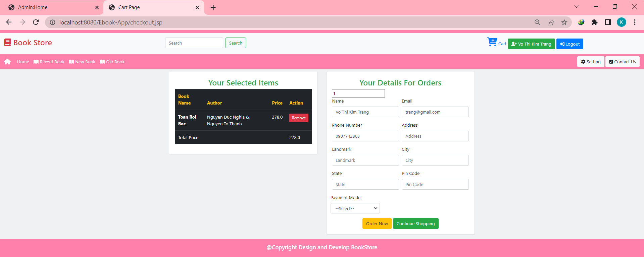Go to the Home nav link
The image size is (644, 257).
[23, 62]
